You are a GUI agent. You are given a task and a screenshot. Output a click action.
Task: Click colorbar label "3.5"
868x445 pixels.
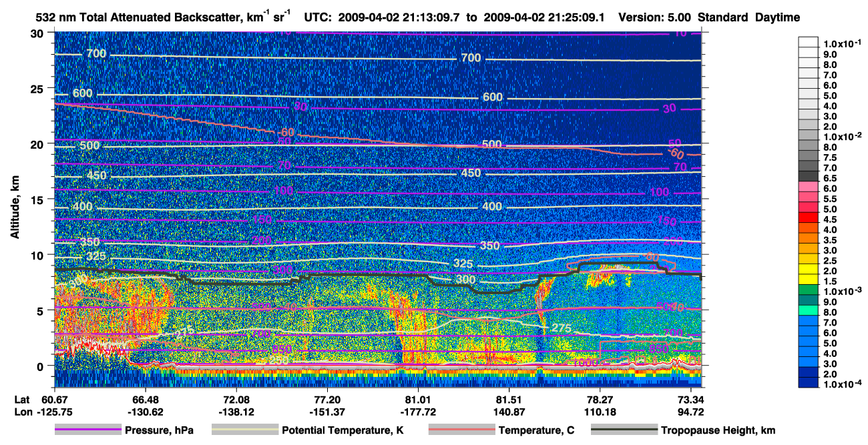831,240
